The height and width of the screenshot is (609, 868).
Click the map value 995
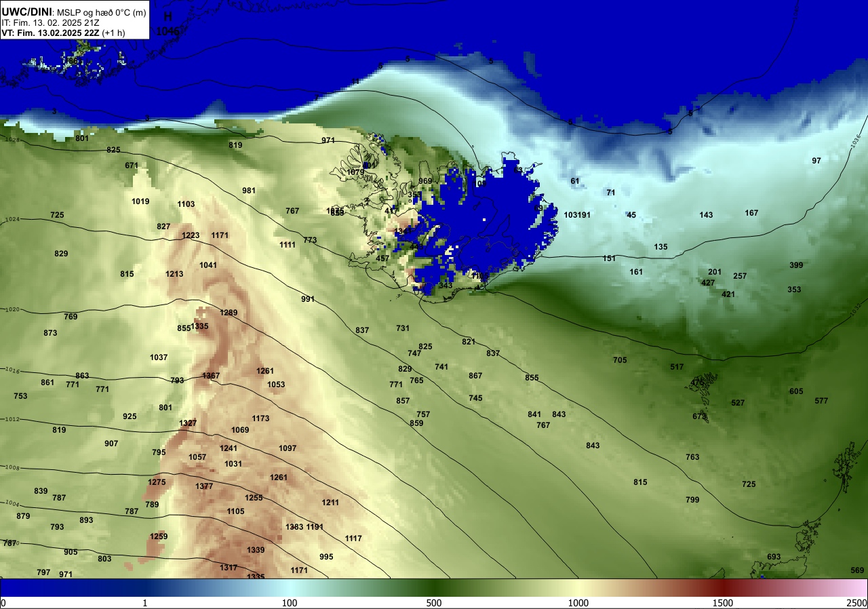click(x=326, y=557)
